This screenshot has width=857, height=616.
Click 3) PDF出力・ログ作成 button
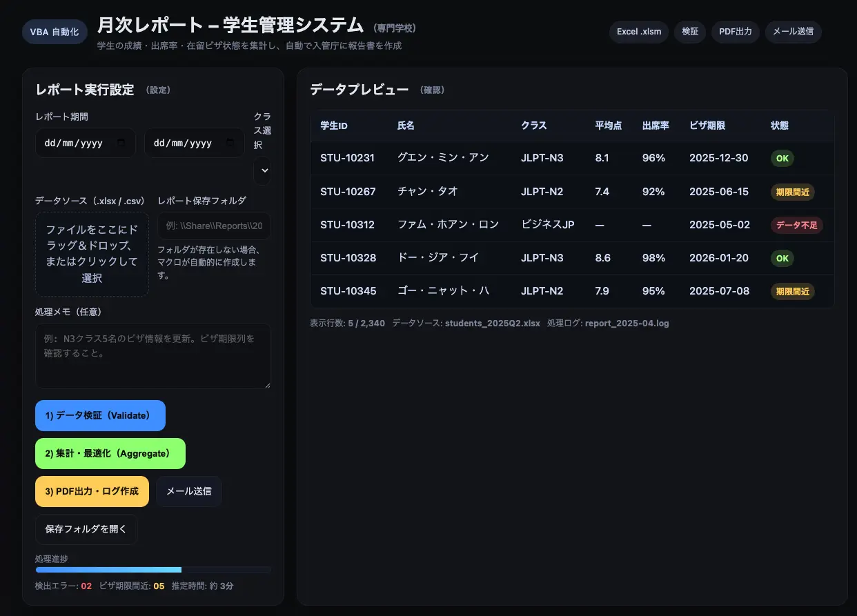pos(92,491)
